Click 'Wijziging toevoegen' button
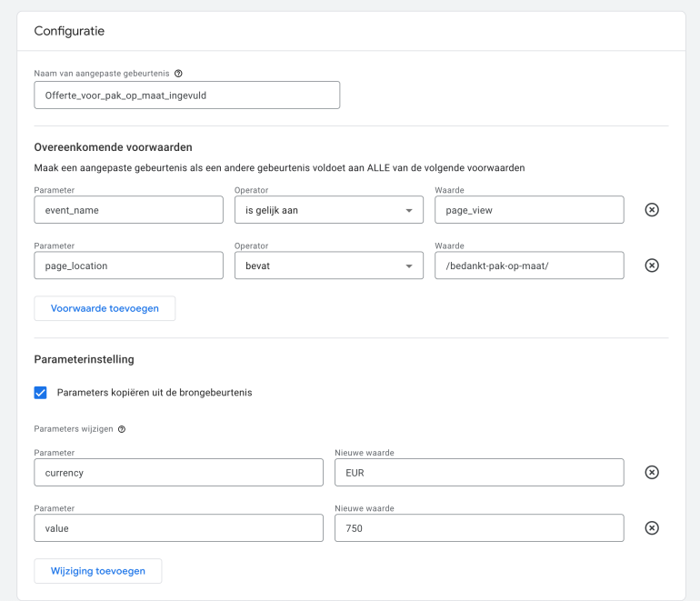The width and height of the screenshot is (700, 601). 98,571
